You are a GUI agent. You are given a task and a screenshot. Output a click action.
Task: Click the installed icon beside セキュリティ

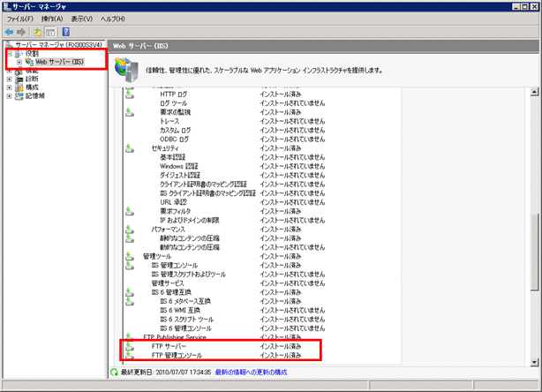(x=130, y=148)
